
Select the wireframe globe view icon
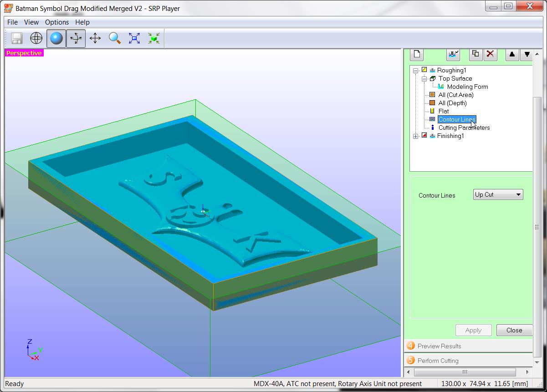(36, 38)
